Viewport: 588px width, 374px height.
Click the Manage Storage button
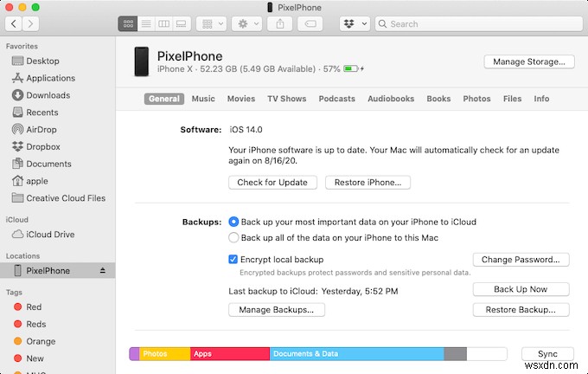click(x=528, y=61)
